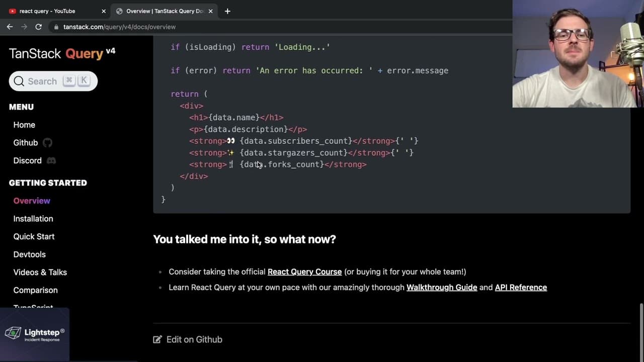
Task: Click '{data.description}' in the code
Action: (x=246, y=129)
